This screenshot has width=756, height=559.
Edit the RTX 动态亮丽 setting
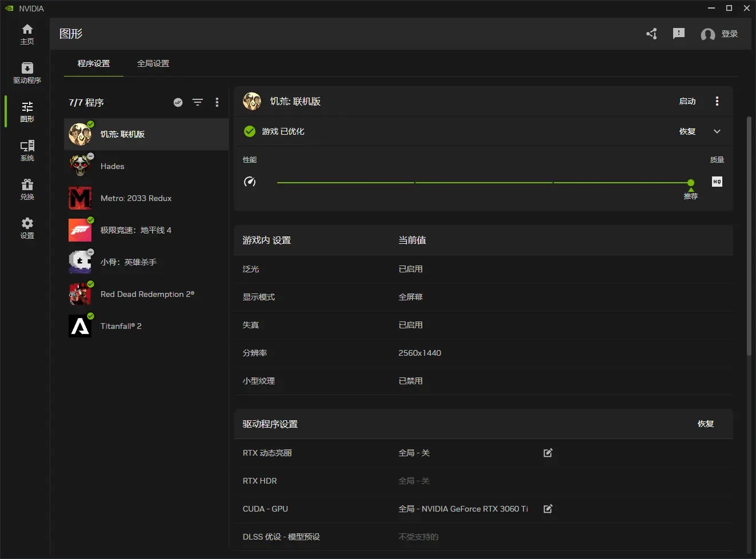point(548,453)
